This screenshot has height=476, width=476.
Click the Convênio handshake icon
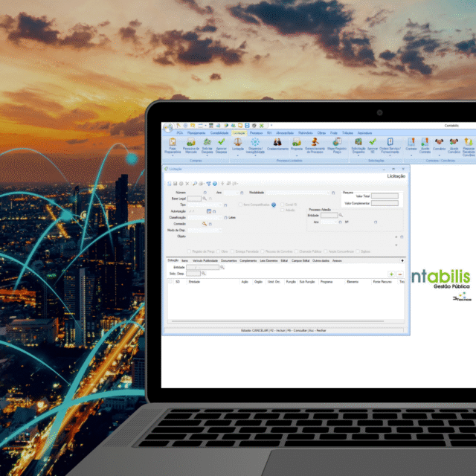pos(439,143)
